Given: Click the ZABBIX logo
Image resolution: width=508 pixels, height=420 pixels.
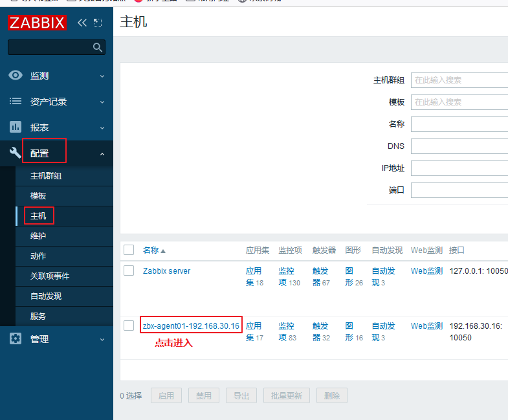Looking at the screenshot, I should [38, 23].
